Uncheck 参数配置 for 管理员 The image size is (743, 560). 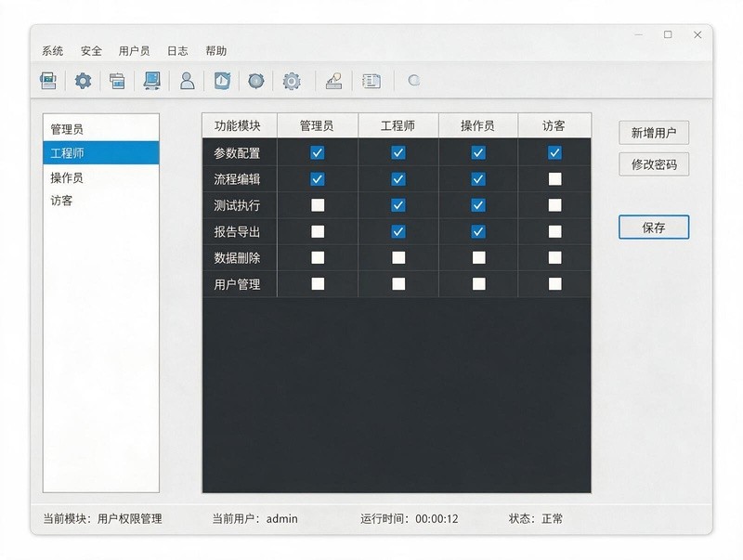[318, 152]
